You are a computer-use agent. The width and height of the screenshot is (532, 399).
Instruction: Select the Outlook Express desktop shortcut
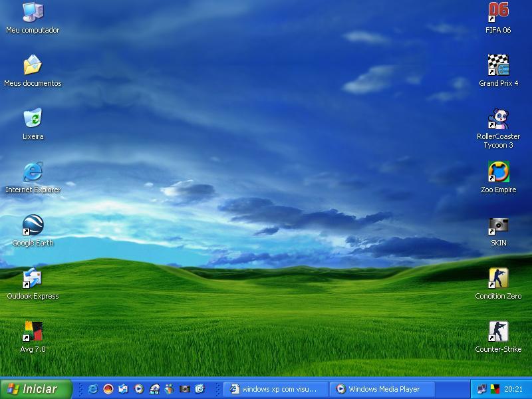[32, 278]
